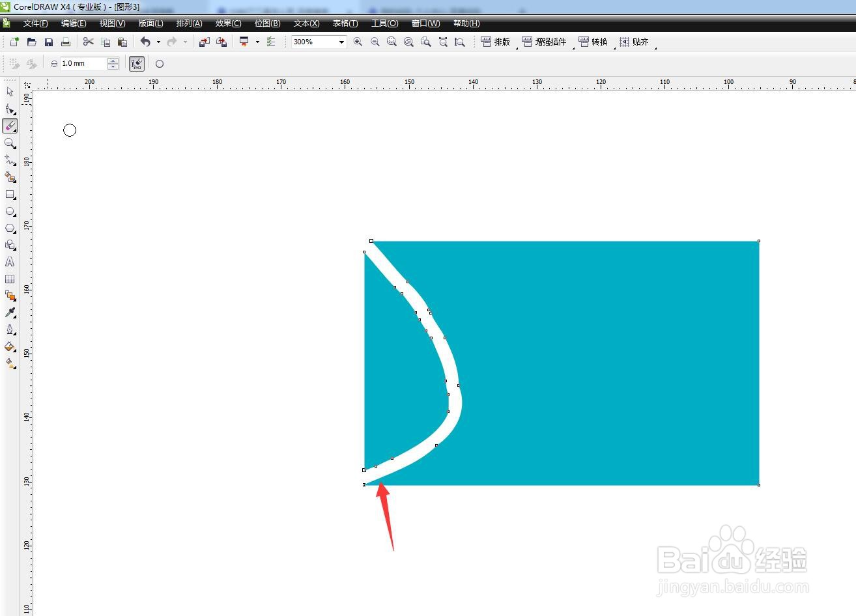
Task: Open the 视图(V) menu
Action: (x=112, y=23)
